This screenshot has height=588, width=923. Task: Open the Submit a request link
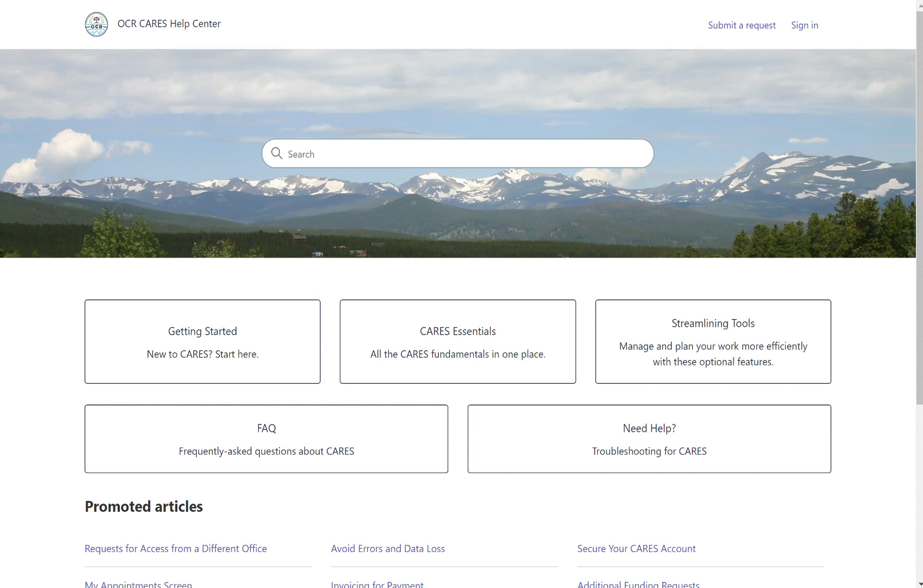coord(742,25)
